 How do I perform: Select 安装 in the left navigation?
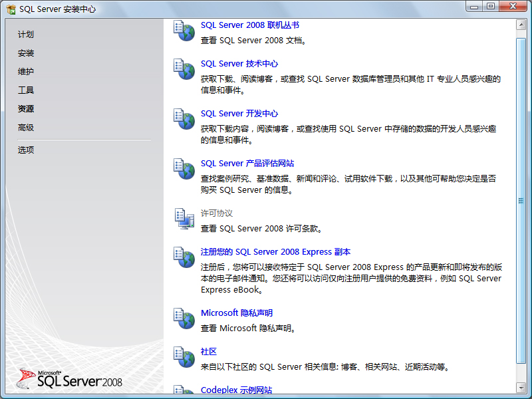click(x=26, y=53)
